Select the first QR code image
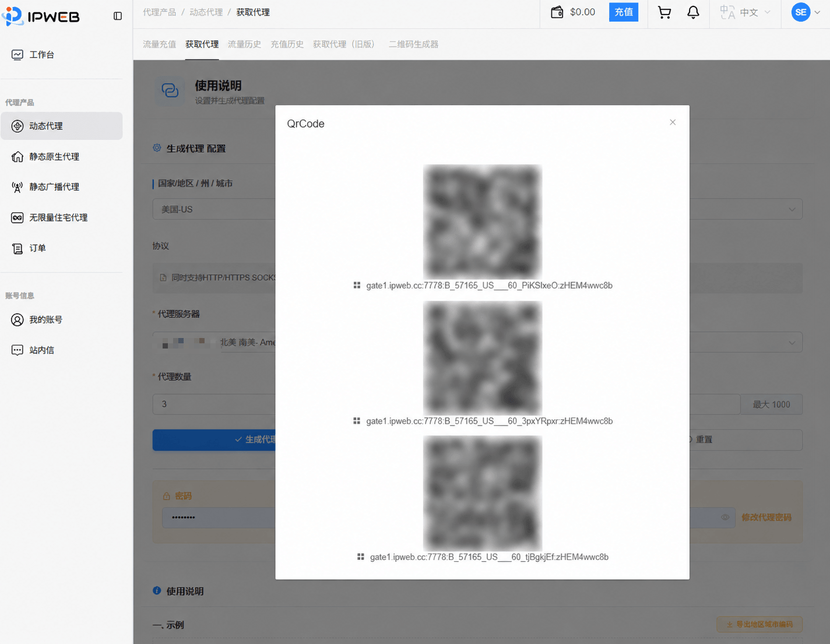The width and height of the screenshot is (830, 644). point(483,221)
